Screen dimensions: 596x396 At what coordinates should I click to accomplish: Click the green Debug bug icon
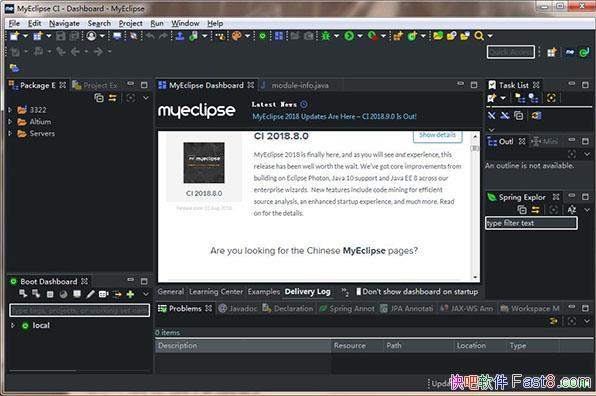click(x=326, y=36)
